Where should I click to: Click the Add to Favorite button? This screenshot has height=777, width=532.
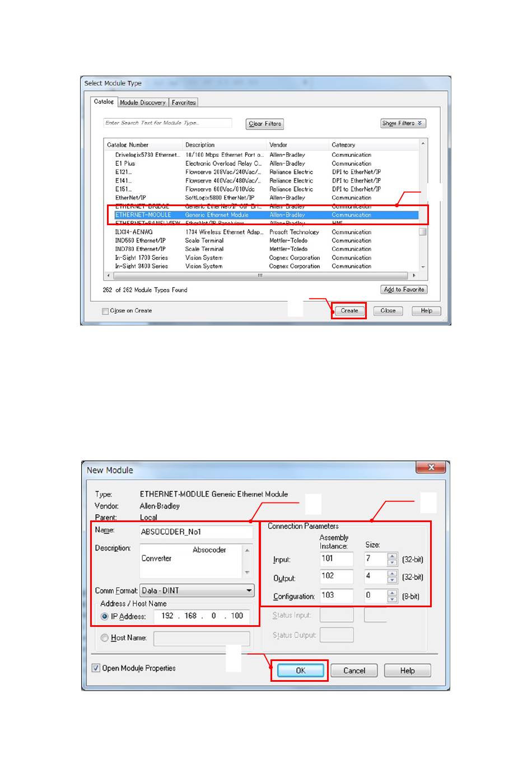(404, 290)
